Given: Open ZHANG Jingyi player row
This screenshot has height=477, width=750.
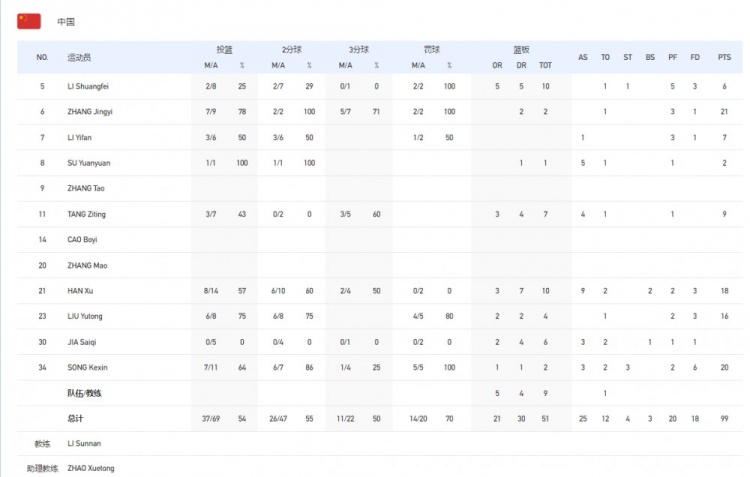Looking at the screenshot, I should [x=89, y=112].
